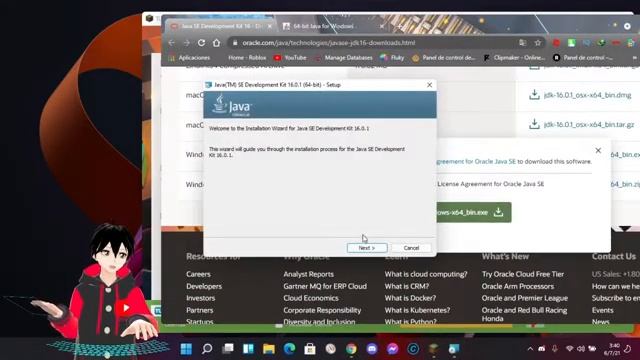Open the Aplicaciones bookmarks shortcut
The height and width of the screenshot is (360, 640).
coord(189,58)
